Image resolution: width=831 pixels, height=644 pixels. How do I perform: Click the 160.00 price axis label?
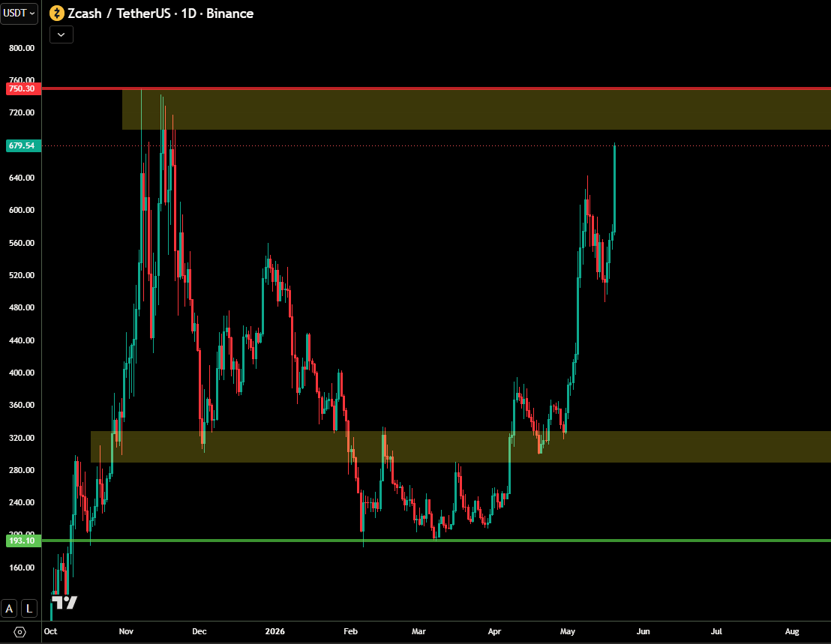[x=22, y=568]
